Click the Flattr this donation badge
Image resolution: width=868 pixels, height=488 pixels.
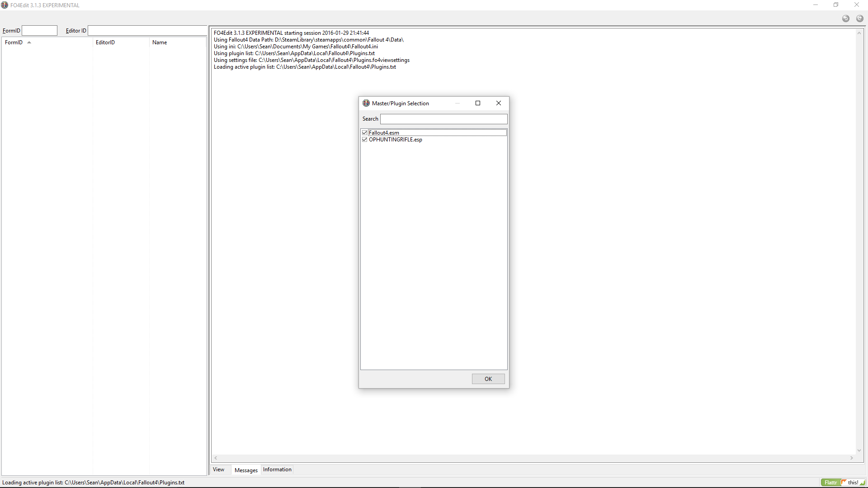[x=843, y=482]
